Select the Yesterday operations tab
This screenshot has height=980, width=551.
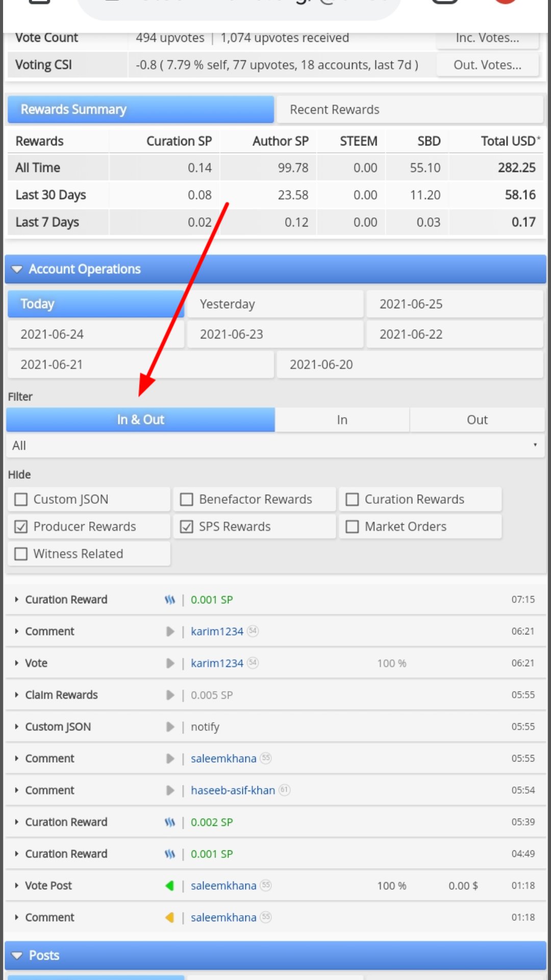(275, 304)
